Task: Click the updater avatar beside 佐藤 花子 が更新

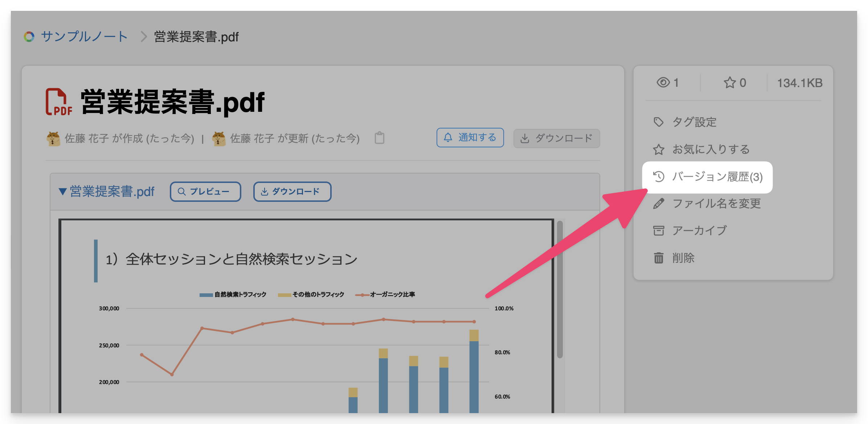Action: point(219,139)
